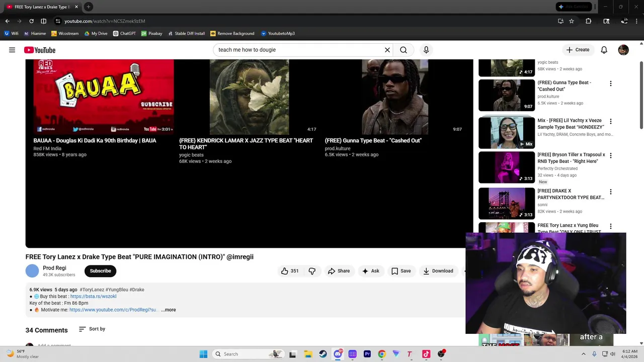Open Steam from the taskbar
The image size is (644, 362).
(x=323, y=354)
